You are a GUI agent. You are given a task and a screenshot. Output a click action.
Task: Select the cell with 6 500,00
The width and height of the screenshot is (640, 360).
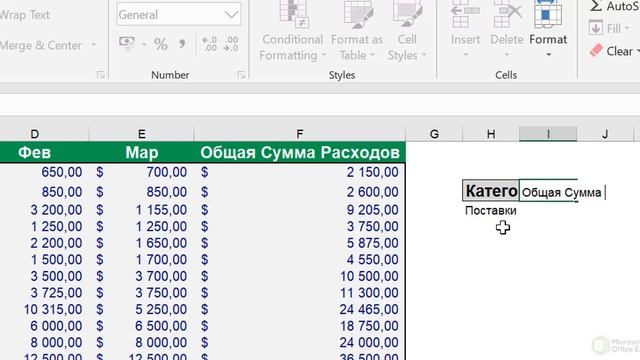click(142, 326)
